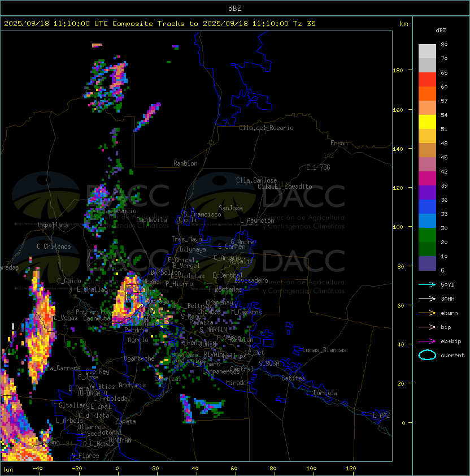Image resolution: width=470 pixels, height=476 pixels.
Task: Click the '180' km tick label on the right axis
Action: [x=398, y=71]
